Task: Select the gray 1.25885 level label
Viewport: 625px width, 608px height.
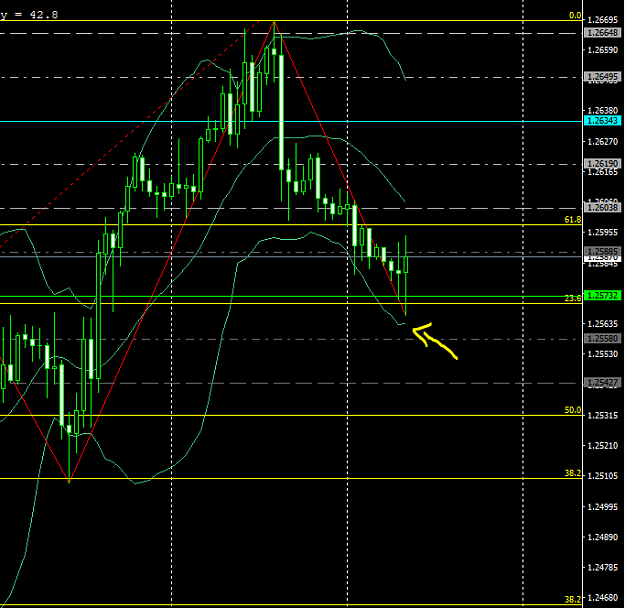Action: [603, 252]
